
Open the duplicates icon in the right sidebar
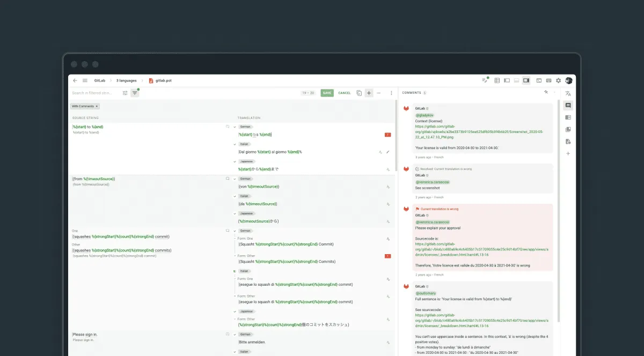(x=568, y=129)
